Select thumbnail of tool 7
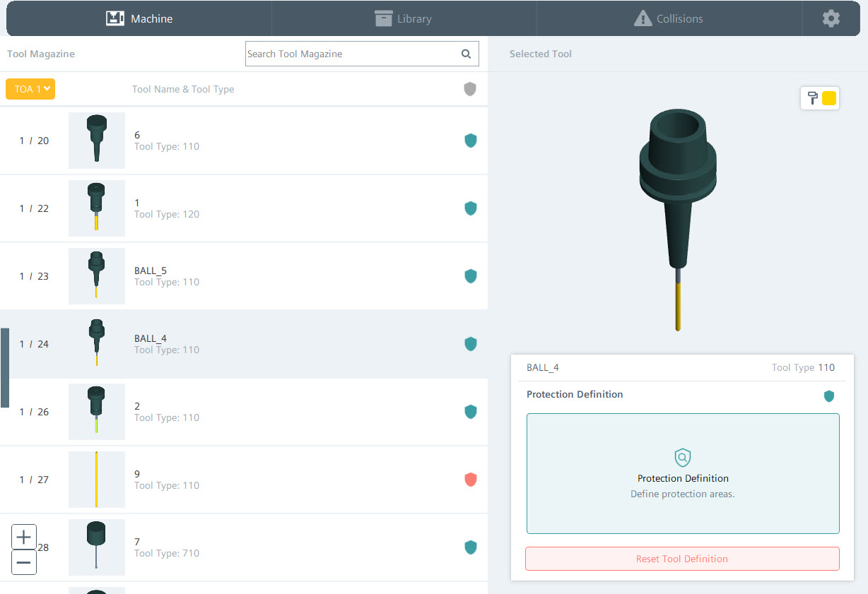 pos(97,547)
